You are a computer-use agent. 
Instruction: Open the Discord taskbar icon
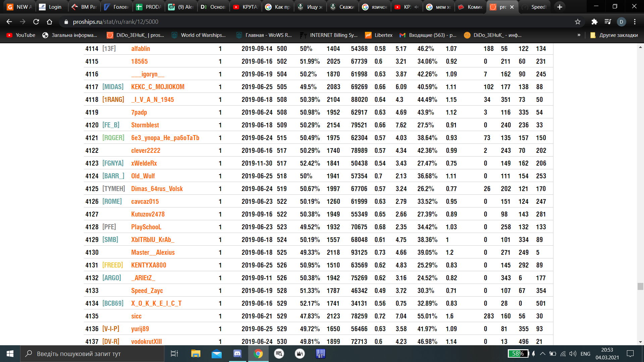click(237, 354)
